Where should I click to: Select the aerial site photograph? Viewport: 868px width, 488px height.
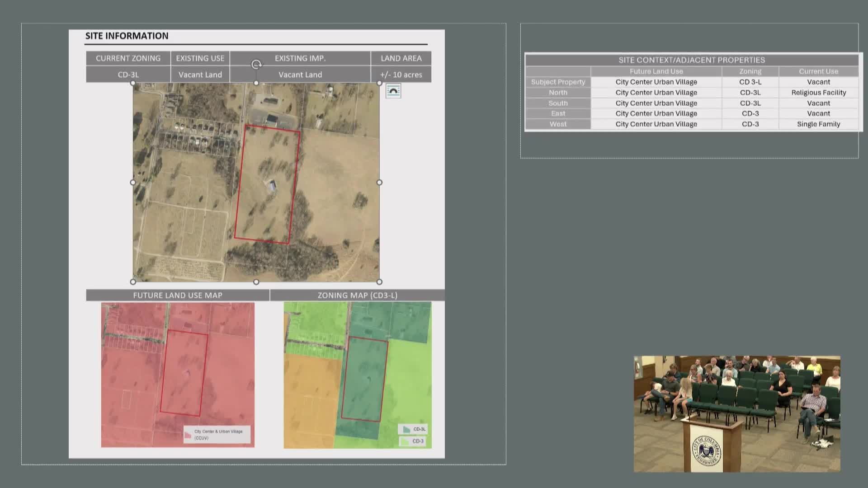256,182
